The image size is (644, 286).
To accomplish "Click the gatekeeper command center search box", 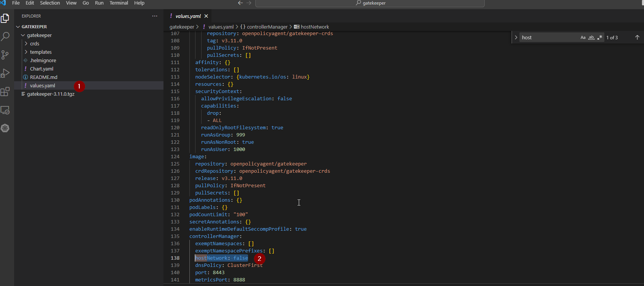I will [x=370, y=3].
